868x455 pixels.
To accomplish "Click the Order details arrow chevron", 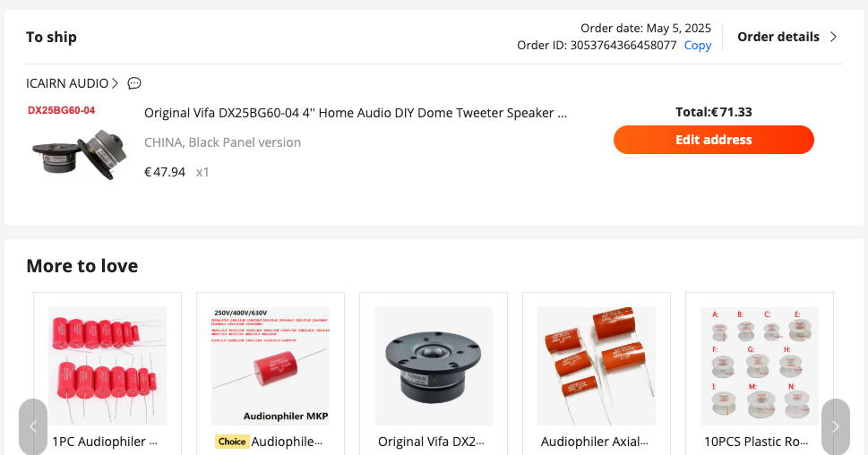I will click(833, 37).
